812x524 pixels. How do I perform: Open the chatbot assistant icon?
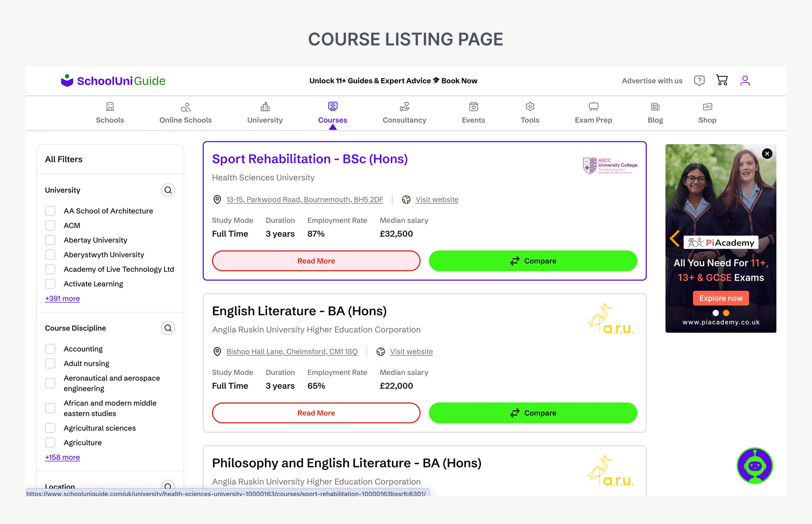(755, 465)
